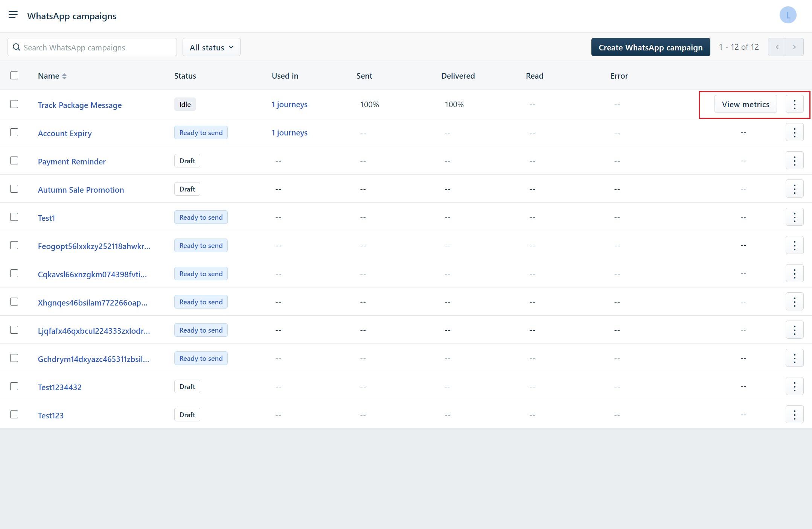
Task: Open actions menu for Autumn Sale Promotion
Action: tap(794, 189)
